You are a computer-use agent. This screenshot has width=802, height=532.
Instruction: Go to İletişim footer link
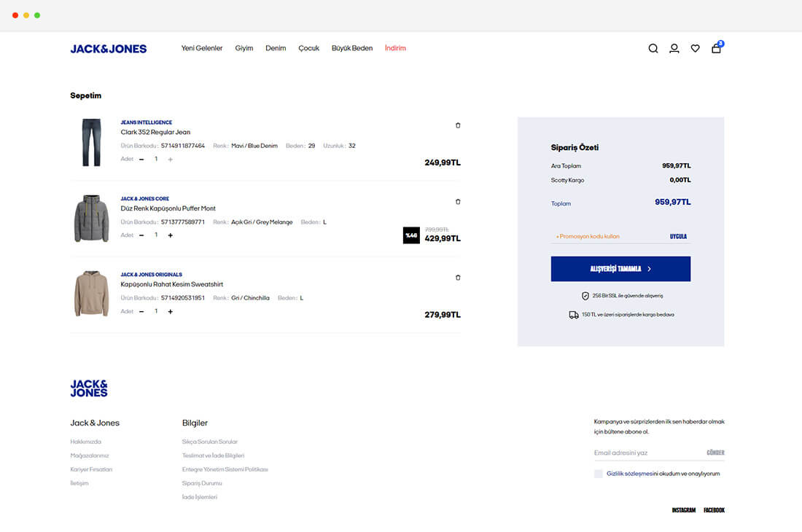click(79, 483)
